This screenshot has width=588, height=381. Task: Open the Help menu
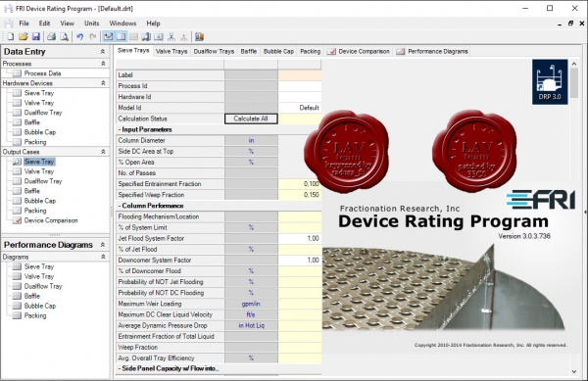[153, 24]
